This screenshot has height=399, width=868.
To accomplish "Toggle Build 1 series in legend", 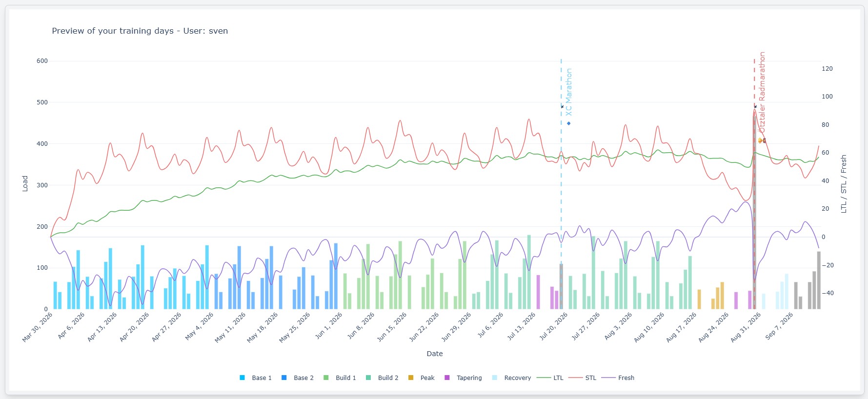I will click(340, 378).
